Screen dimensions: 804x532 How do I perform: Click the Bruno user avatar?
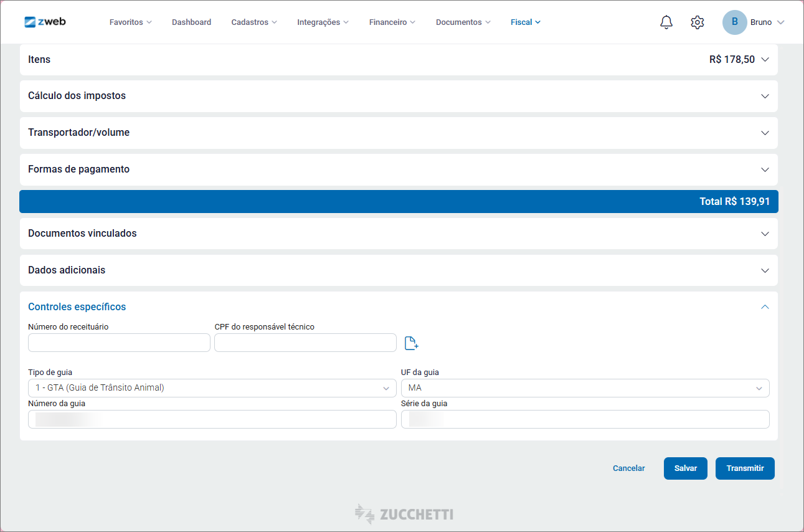tap(734, 22)
